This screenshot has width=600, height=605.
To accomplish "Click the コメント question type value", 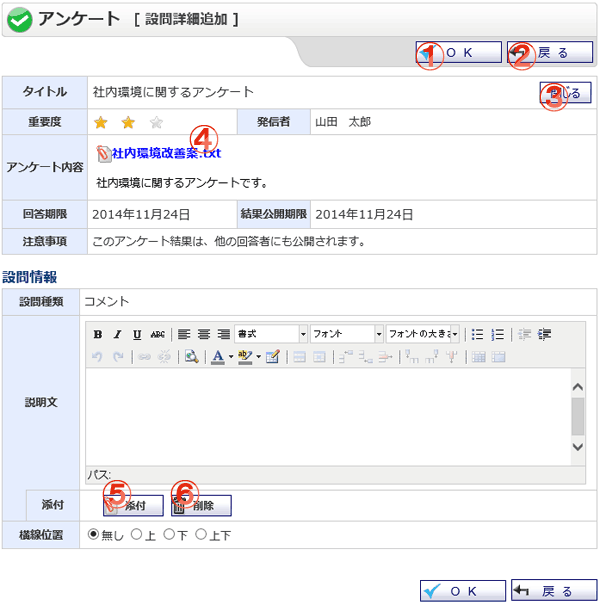I will (x=106, y=301).
